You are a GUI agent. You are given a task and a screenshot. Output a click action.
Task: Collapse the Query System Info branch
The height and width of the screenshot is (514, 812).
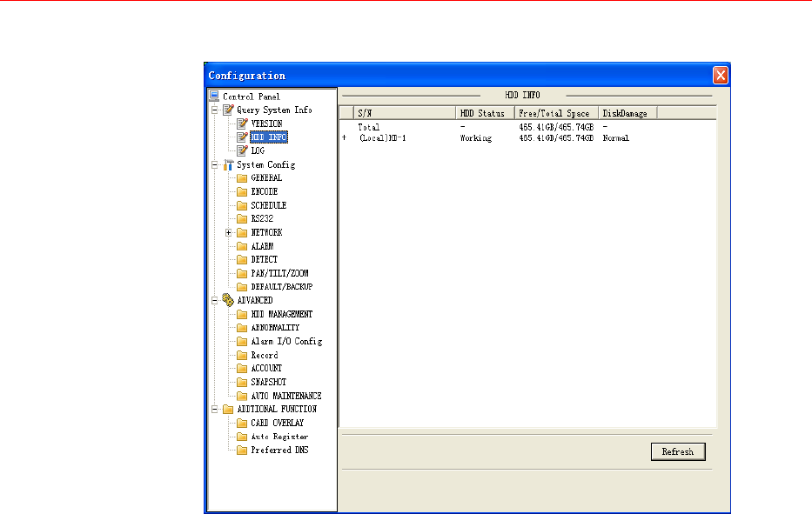[215, 110]
